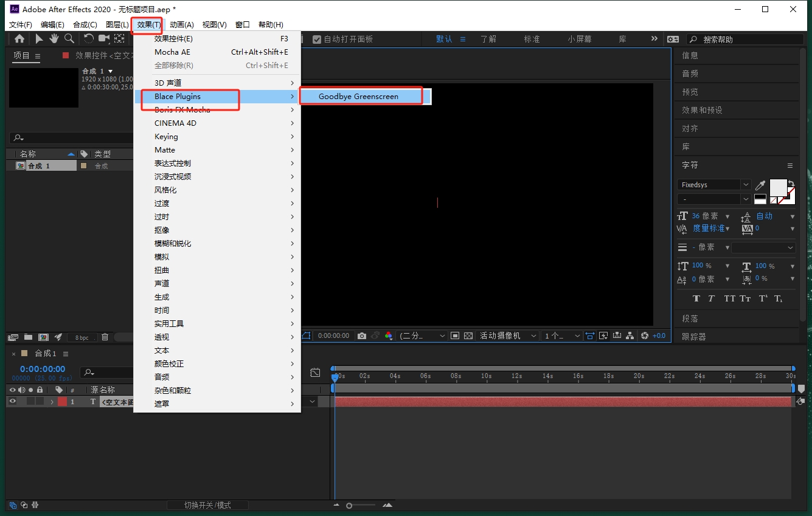Open the 活动摄像机 camera view dropdown
Viewport: 812px width, 516px height.
508,335
